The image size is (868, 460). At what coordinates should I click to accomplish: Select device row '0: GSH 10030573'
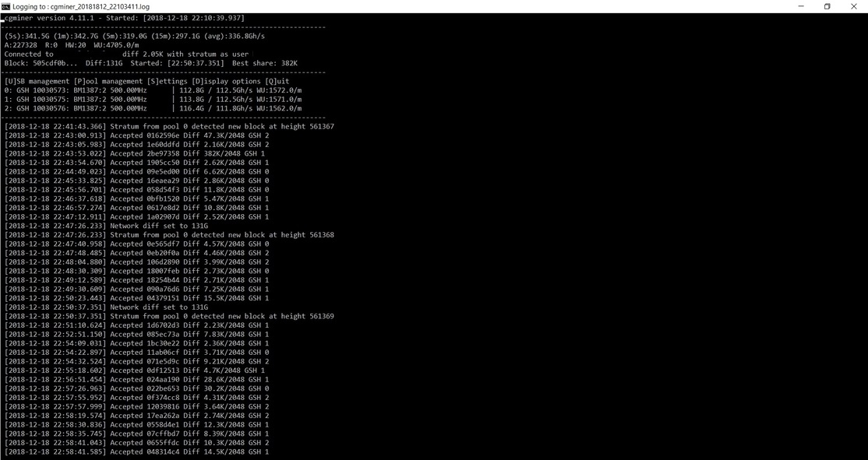tap(153, 90)
